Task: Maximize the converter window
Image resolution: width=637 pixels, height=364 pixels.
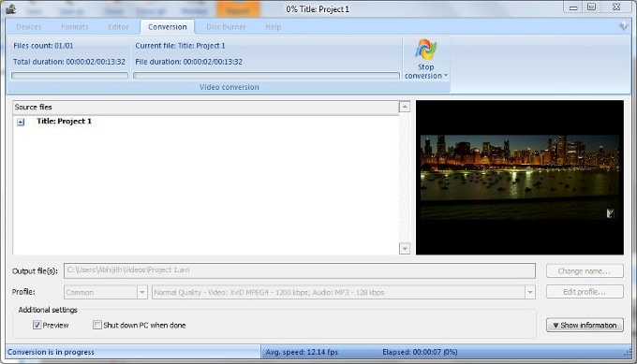Action: (x=591, y=7)
